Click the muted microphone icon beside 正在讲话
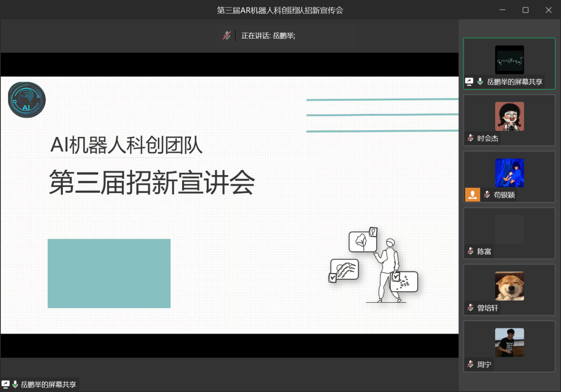Screen dimensions: 561x392 coord(226,36)
